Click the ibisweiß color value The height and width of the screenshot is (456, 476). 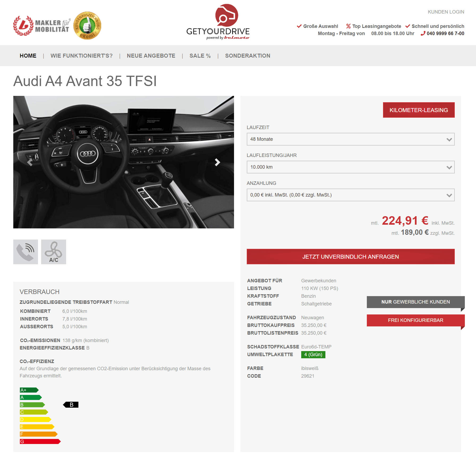[x=310, y=368]
